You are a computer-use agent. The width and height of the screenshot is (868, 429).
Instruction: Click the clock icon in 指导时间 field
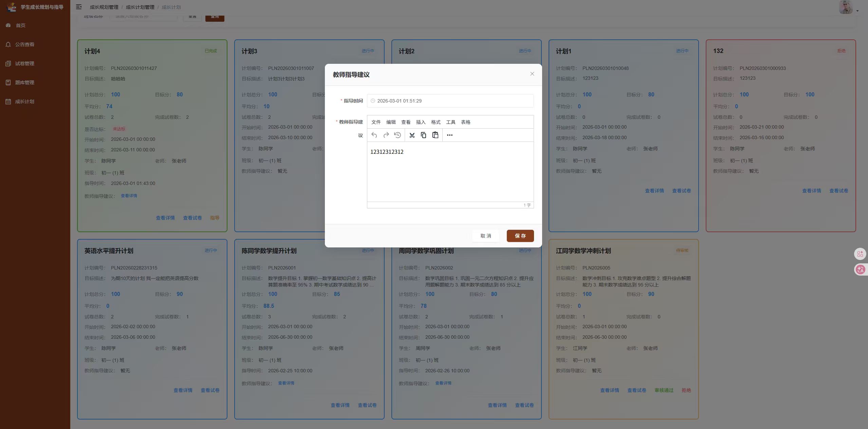(x=373, y=101)
